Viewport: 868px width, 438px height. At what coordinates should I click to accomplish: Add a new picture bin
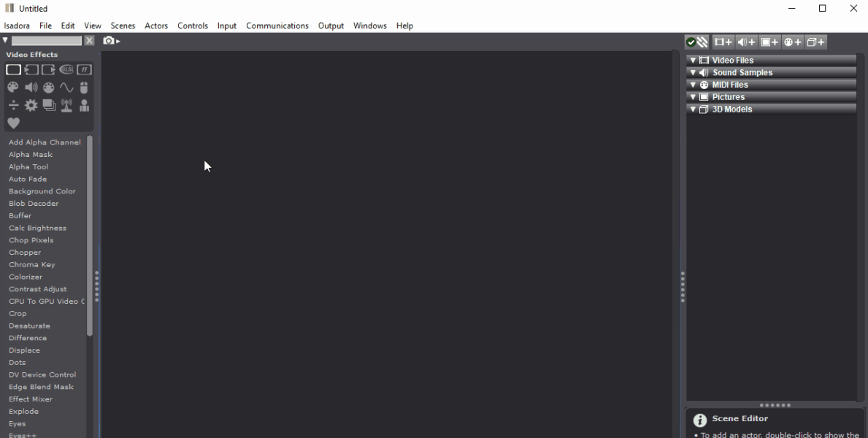[769, 42]
